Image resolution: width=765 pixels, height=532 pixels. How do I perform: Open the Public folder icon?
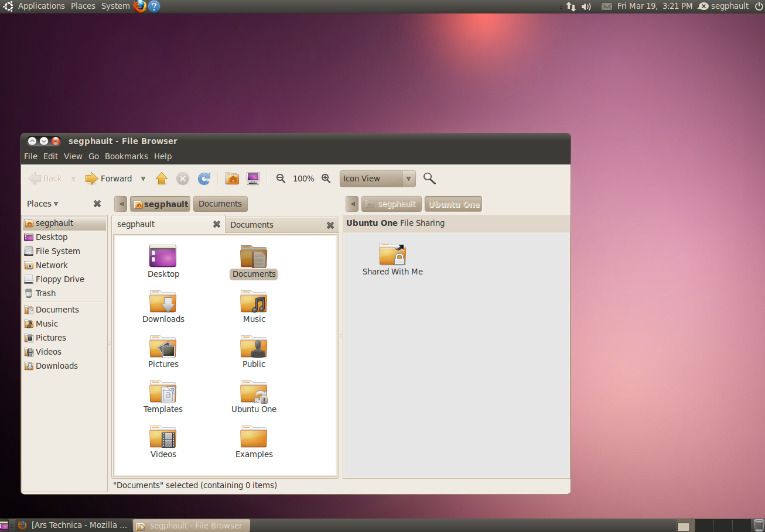[x=254, y=346]
